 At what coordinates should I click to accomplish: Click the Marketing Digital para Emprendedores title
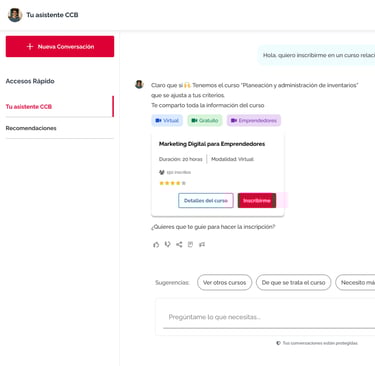click(x=212, y=144)
